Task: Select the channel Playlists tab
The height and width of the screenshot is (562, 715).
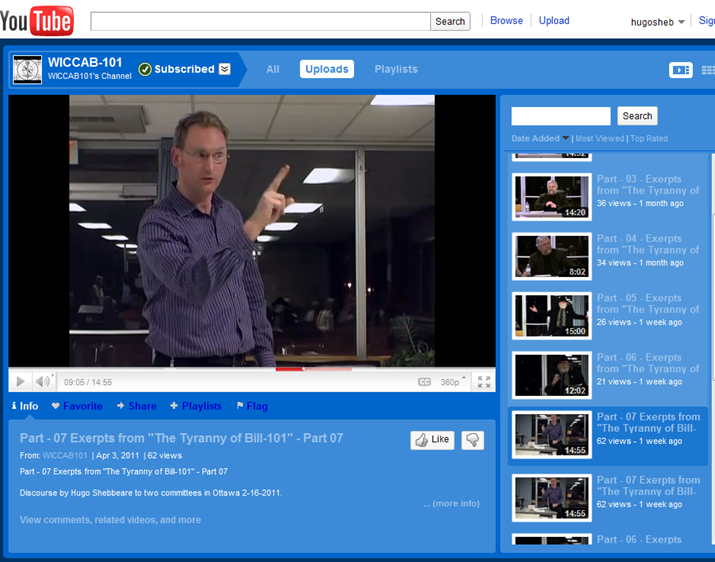Action: pyautogui.click(x=396, y=69)
